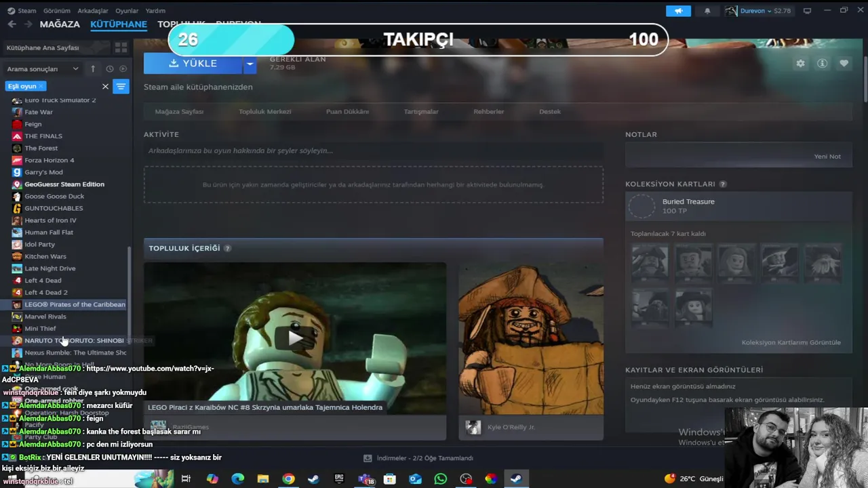
Task: Expand install options dropdown arrow
Action: [250, 63]
